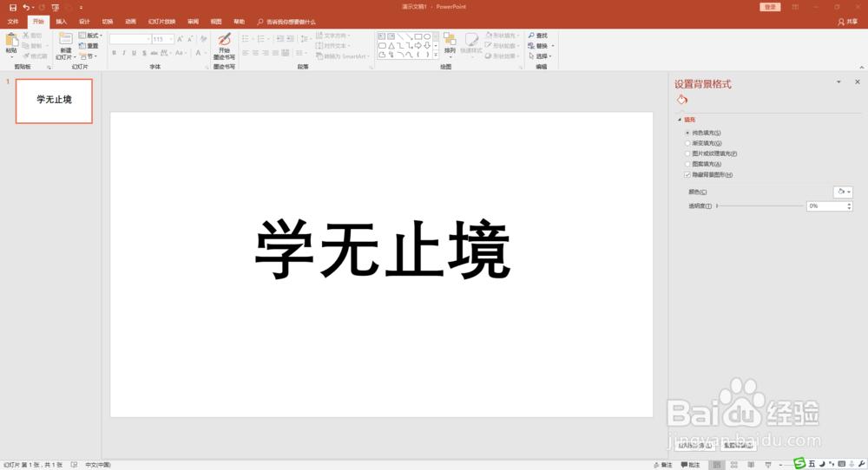
Task: Toggle the Hide background graphics checkbox
Action: click(x=687, y=174)
